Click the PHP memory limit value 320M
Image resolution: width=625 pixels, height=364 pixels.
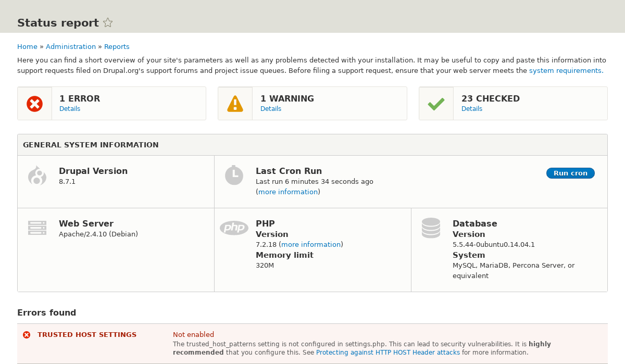click(265, 265)
